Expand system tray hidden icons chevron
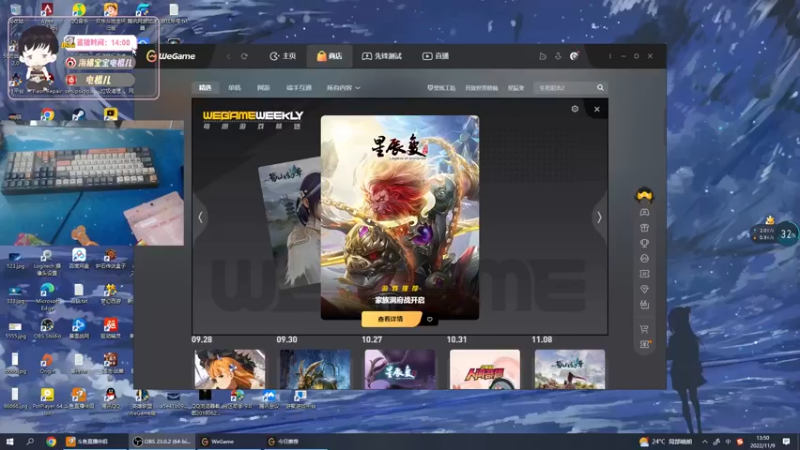800x450 pixels. (x=705, y=442)
